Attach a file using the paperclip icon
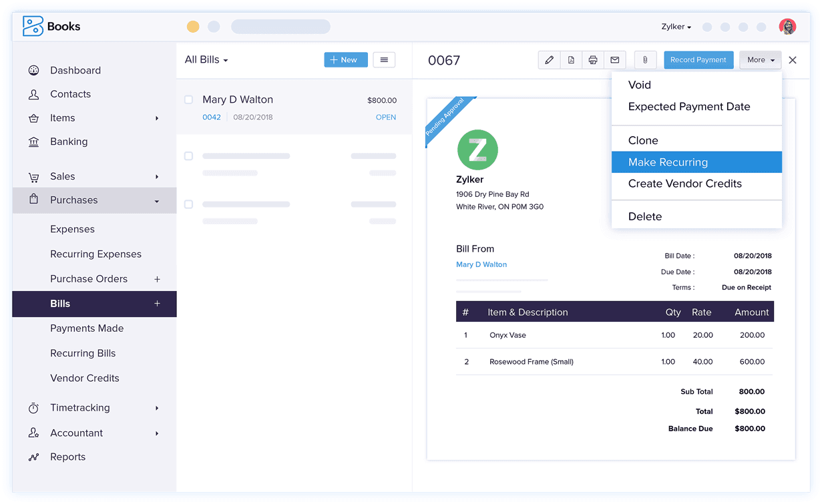Viewport: 822px width, 504px height. (x=645, y=60)
